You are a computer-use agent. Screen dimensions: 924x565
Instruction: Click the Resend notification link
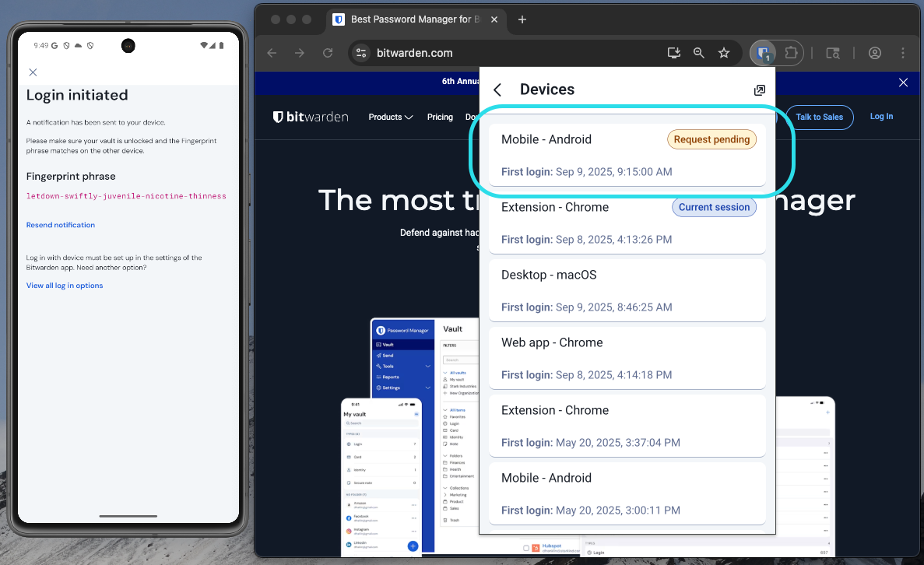pos(60,225)
